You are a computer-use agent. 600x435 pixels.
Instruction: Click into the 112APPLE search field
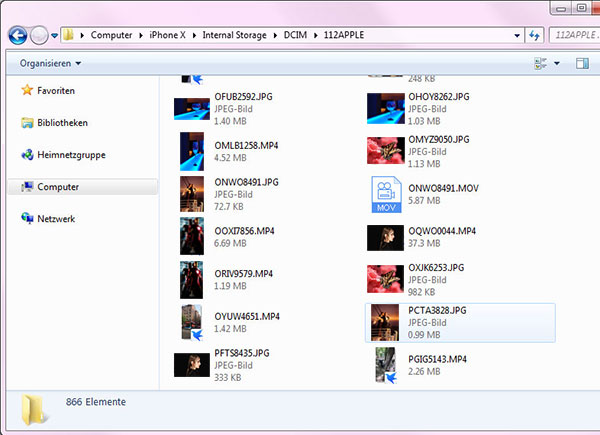(575, 35)
